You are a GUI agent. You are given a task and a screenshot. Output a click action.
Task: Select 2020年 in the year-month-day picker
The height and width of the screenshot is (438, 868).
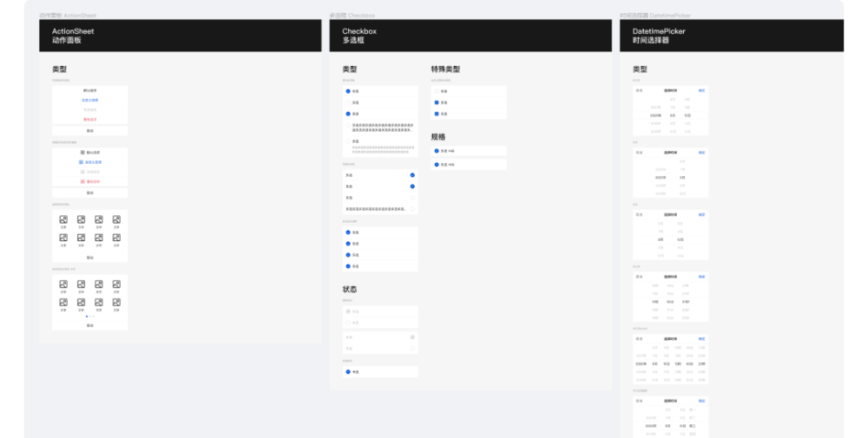pos(655,115)
